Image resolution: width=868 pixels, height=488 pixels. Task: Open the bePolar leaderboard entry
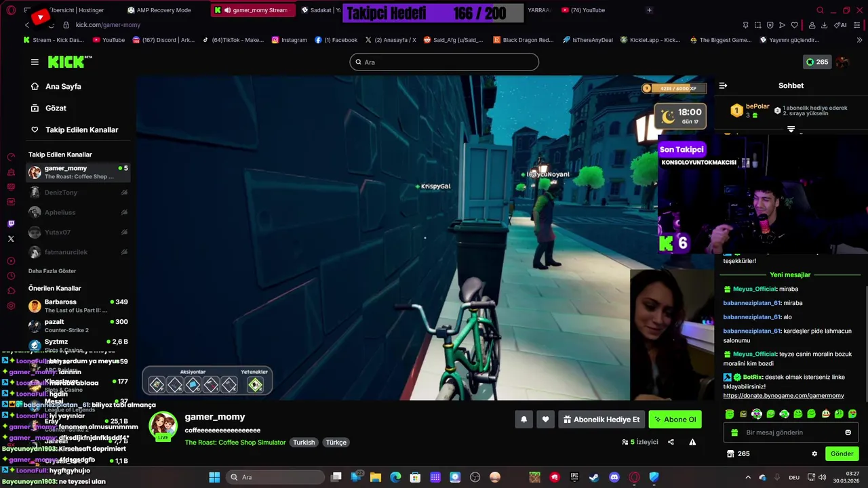point(749,110)
